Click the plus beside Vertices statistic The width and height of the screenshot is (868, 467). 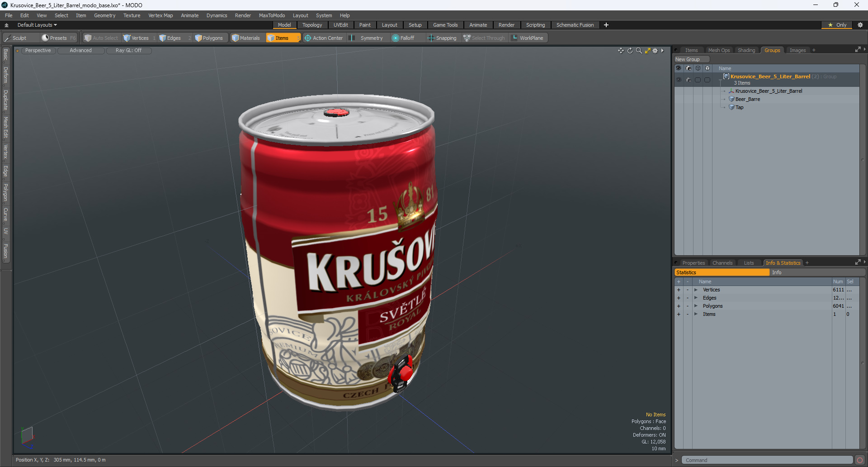tap(679, 290)
